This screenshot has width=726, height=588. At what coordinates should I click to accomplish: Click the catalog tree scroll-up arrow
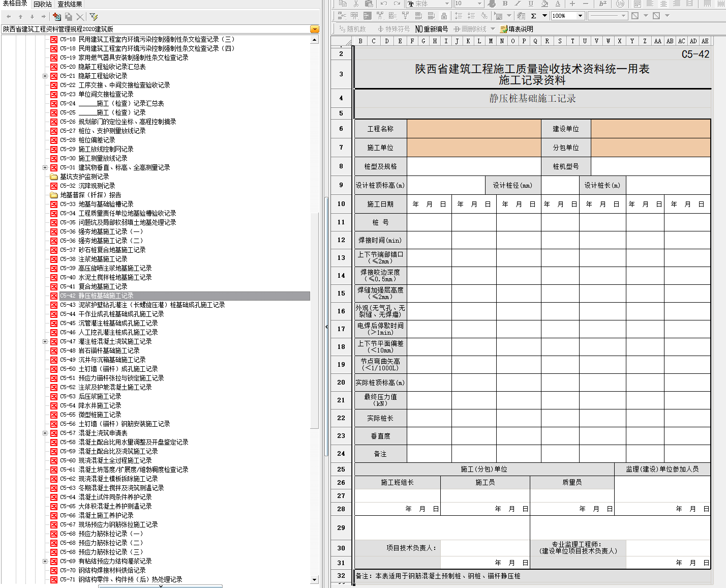point(314,40)
